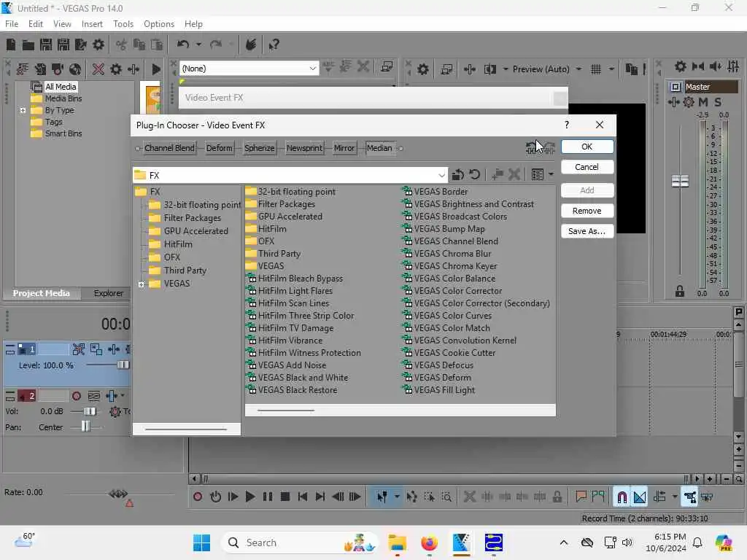Open Video Preview project settings gear
The width and height of the screenshot is (747, 560).
pos(422,69)
